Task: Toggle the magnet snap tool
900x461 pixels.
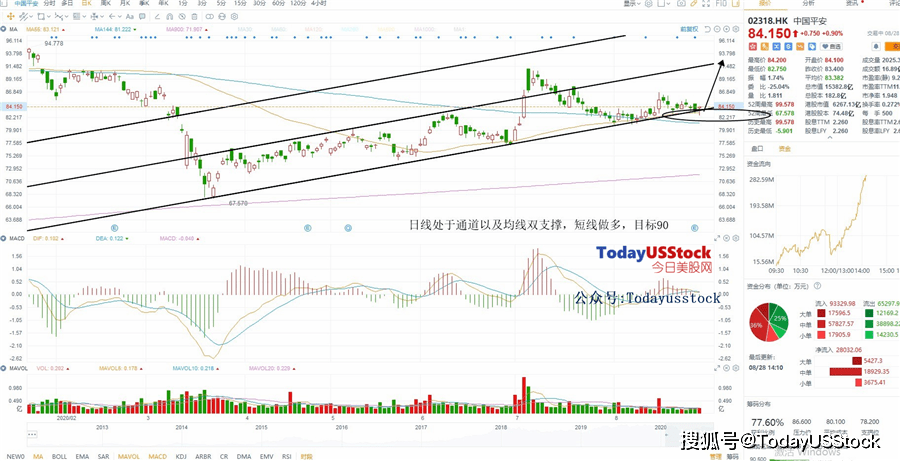Action: (x=169, y=17)
